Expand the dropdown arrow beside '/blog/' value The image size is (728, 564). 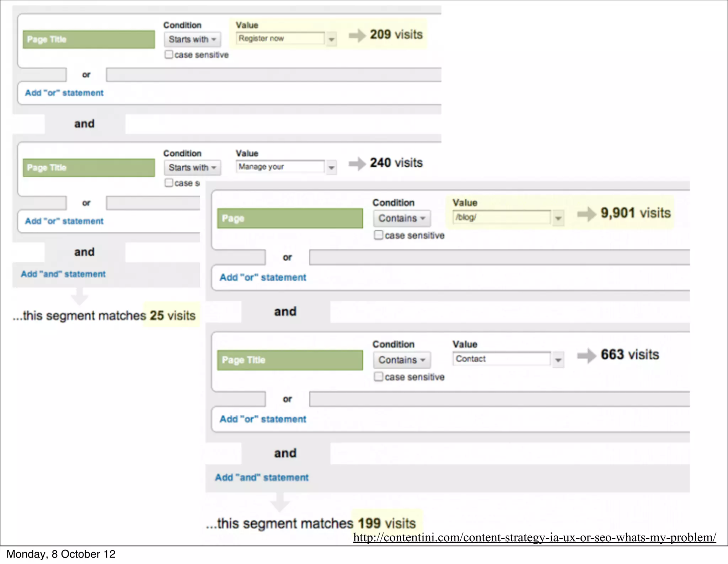coord(558,218)
